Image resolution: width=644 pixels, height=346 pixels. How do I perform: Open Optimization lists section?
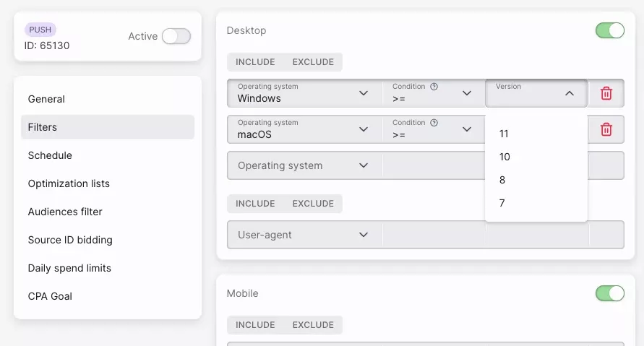[x=108, y=183]
